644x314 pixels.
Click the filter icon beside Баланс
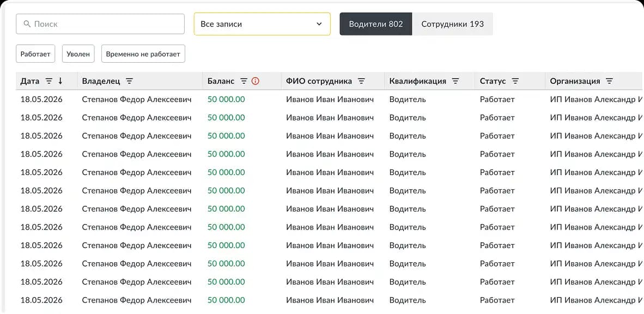(x=244, y=81)
